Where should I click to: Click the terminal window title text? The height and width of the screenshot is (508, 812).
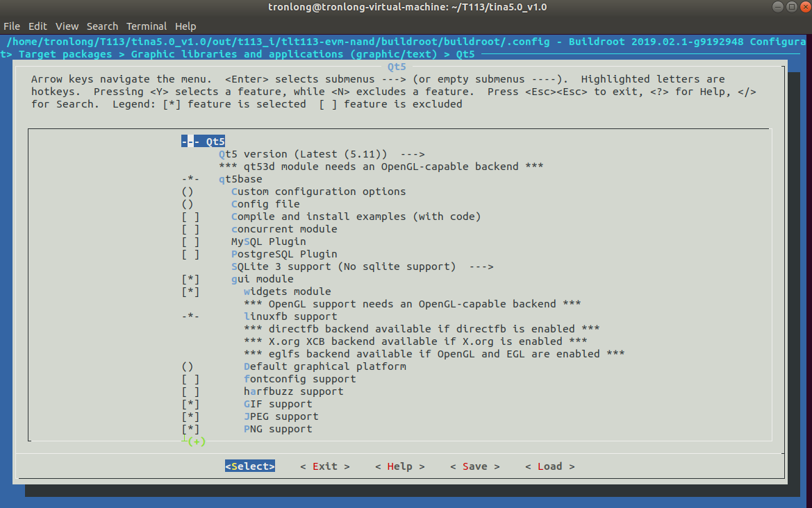[x=408, y=7]
